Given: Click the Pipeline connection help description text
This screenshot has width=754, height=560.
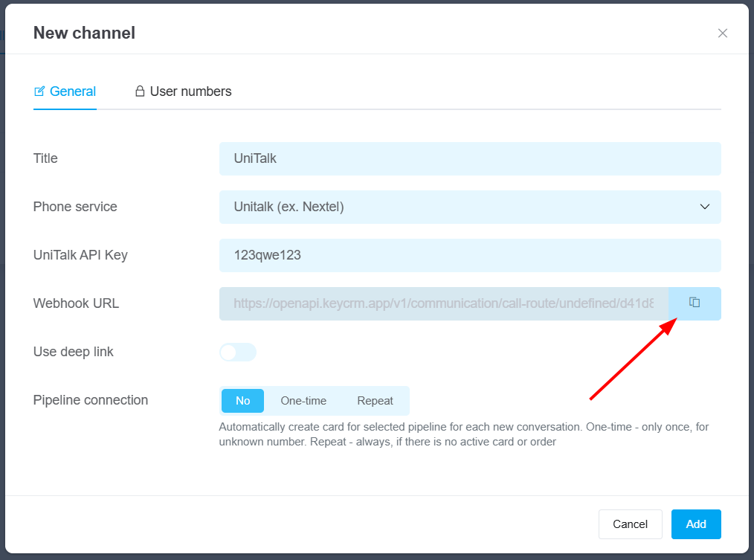Looking at the screenshot, I should point(464,434).
